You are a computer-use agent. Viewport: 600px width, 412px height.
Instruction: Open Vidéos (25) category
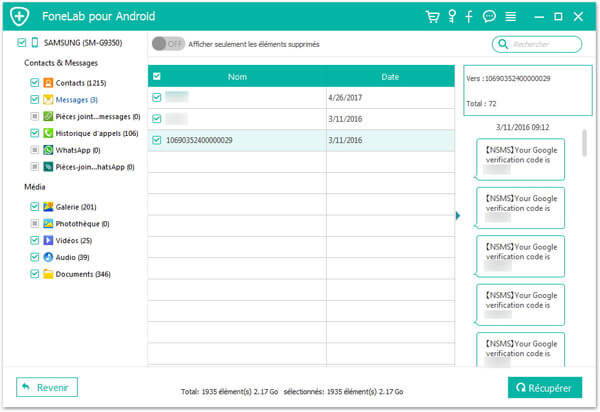[73, 241]
